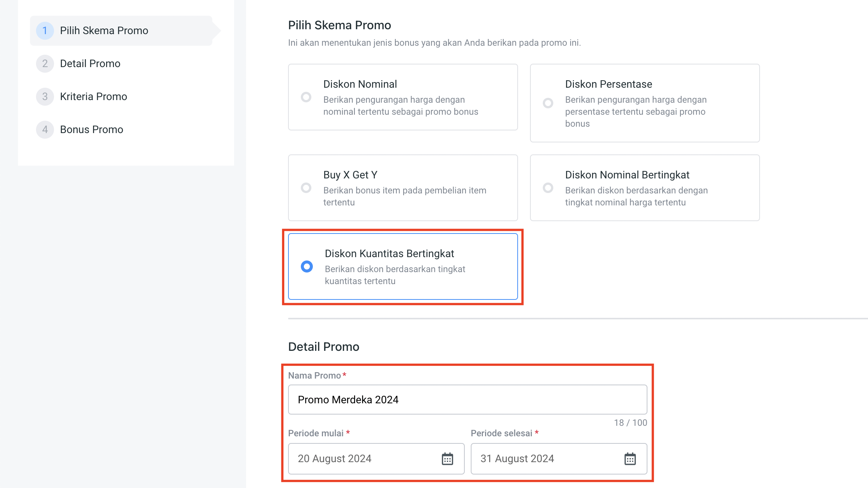Click step 3 number circle icon

tap(45, 97)
